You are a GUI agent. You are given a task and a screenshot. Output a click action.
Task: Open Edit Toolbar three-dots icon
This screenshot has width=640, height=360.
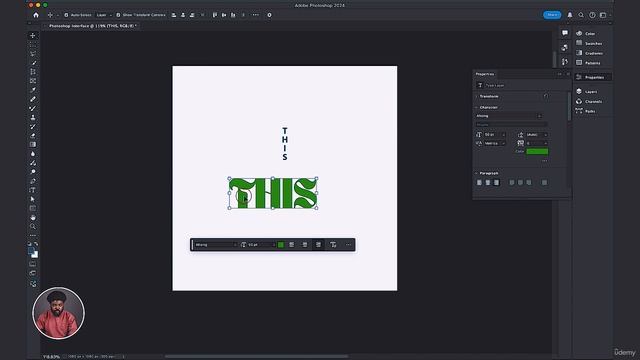click(33, 236)
